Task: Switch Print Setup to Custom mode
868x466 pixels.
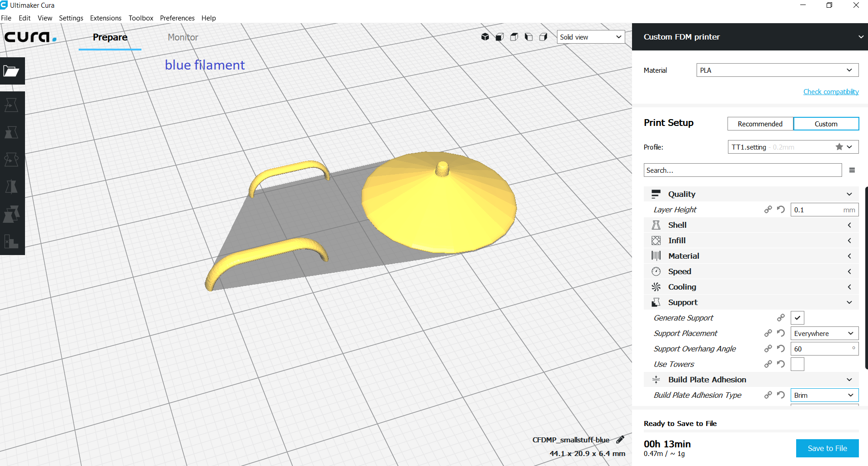Action: tap(826, 124)
